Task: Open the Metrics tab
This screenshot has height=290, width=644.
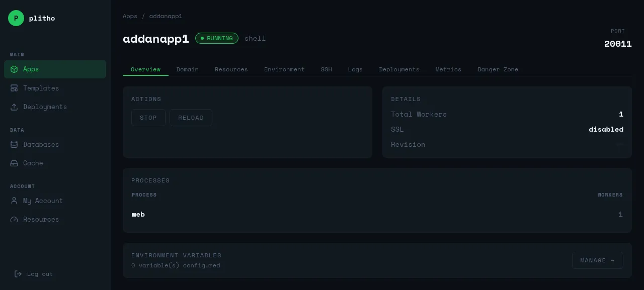Action: [448, 69]
